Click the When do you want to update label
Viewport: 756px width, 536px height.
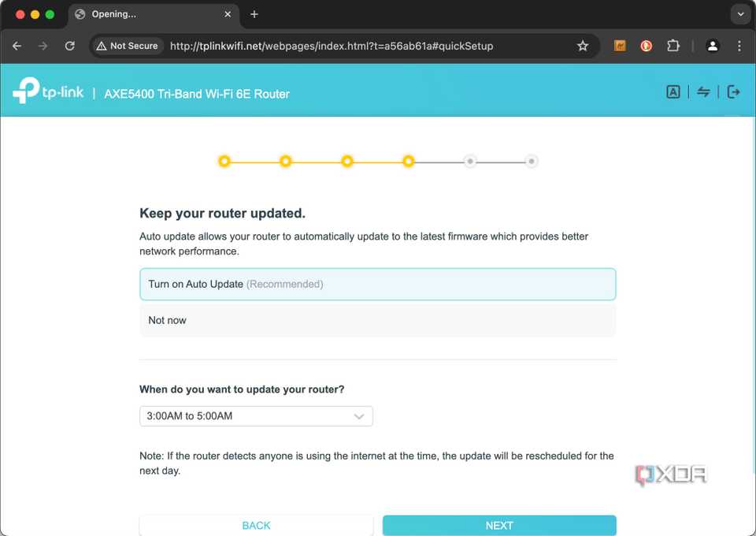point(242,389)
